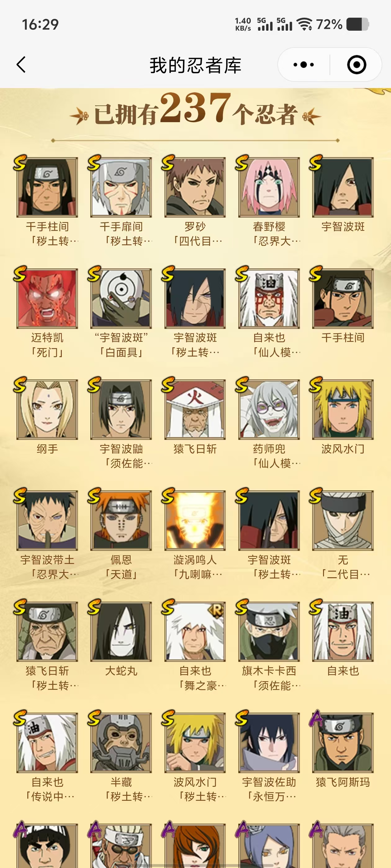The image size is (391, 868).
Task: Select the 罗砂 四代目 ninja portrait
Action: [x=195, y=187]
